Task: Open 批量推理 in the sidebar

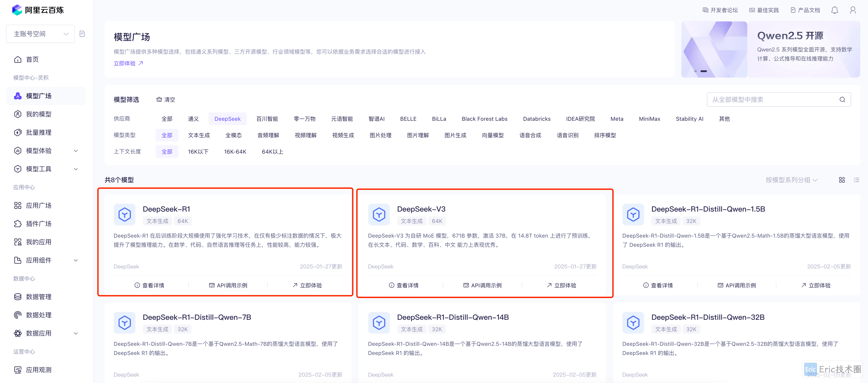Action: coord(46,133)
